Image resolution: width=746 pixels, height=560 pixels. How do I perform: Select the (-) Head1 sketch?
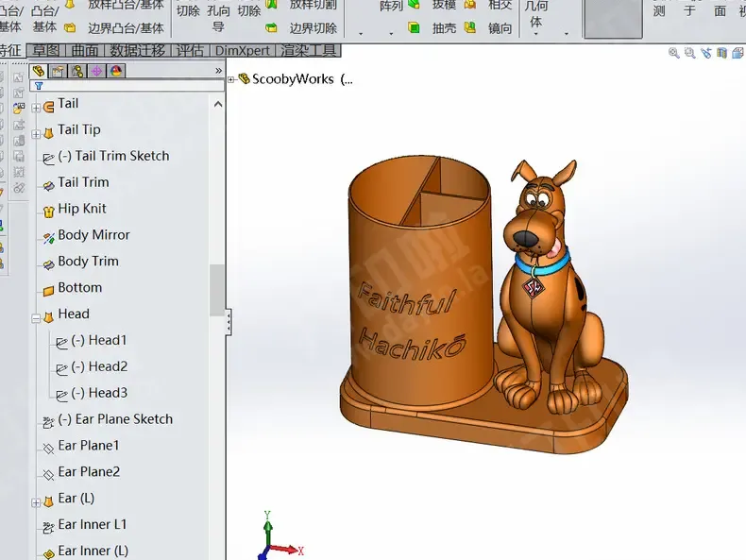coord(99,340)
